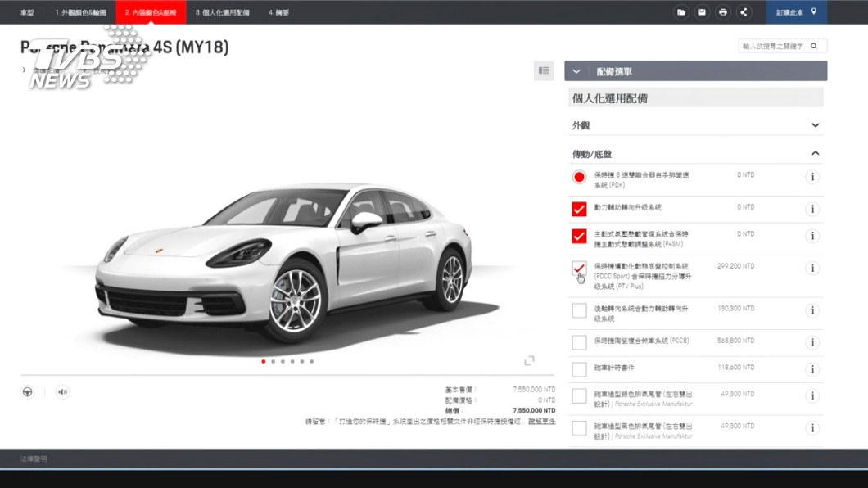
Task: Expand car image to fullscreen
Action: pyautogui.click(x=529, y=361)
